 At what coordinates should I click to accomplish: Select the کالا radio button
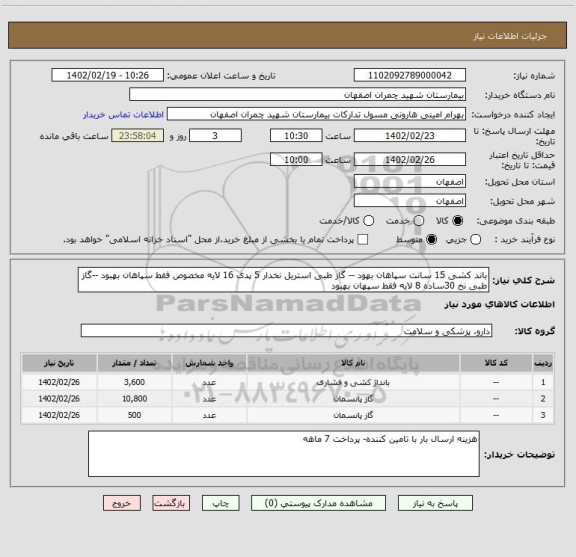(458, 220)
